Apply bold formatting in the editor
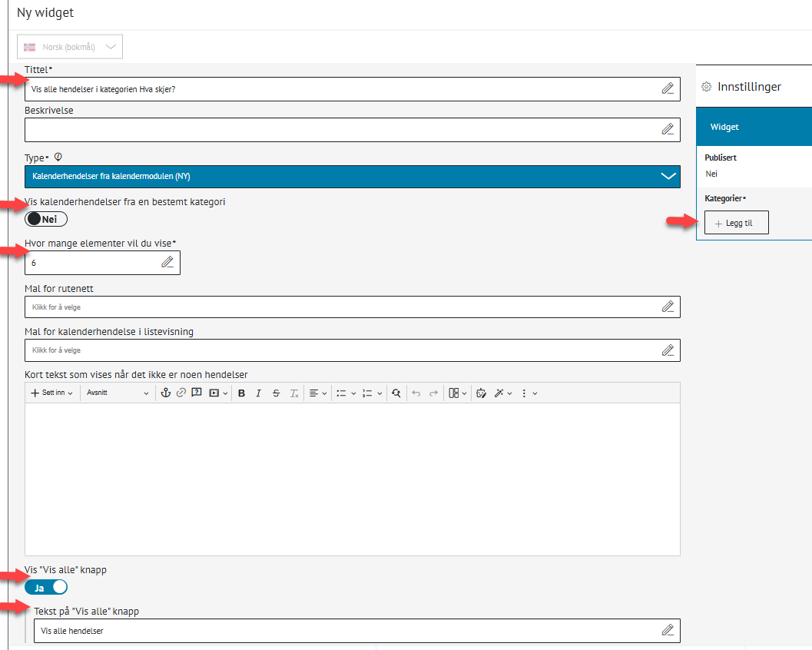This screenshot has height=650, width=812. coord(241,393)
